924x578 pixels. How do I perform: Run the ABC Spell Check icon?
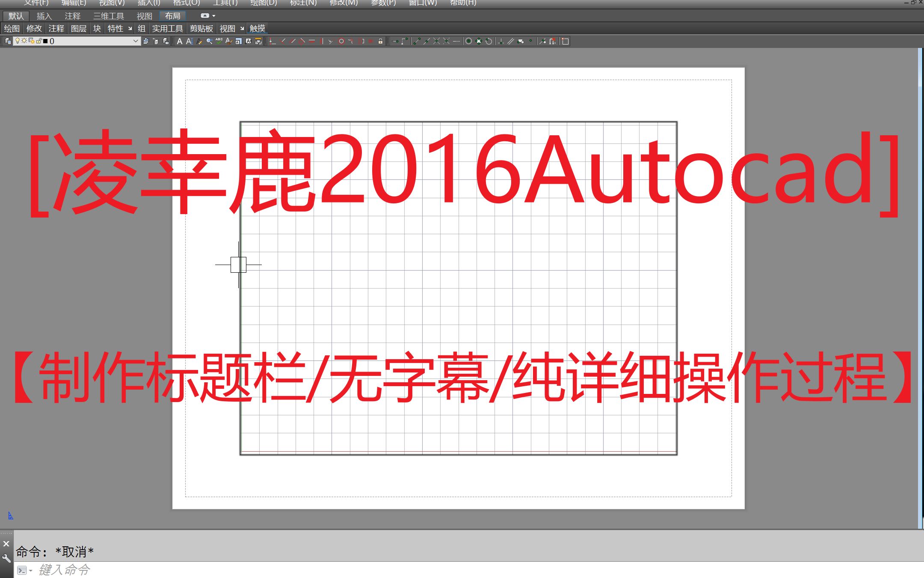(x=219, y=41)
